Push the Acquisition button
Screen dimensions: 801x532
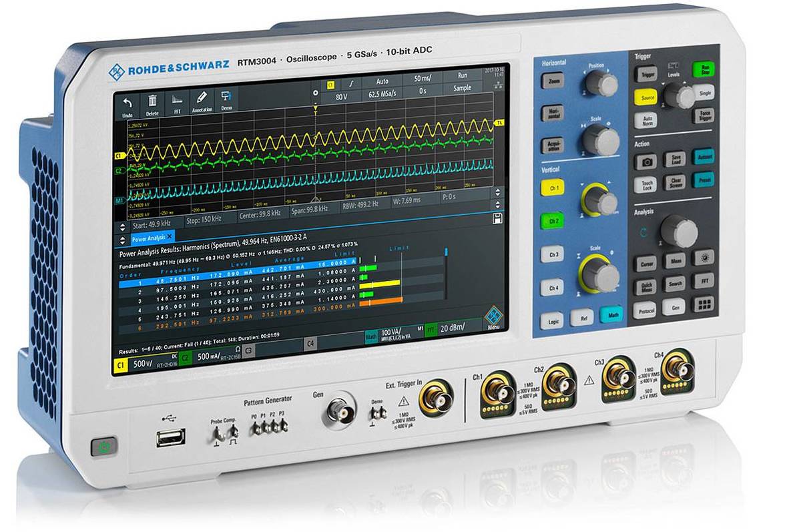553,146
